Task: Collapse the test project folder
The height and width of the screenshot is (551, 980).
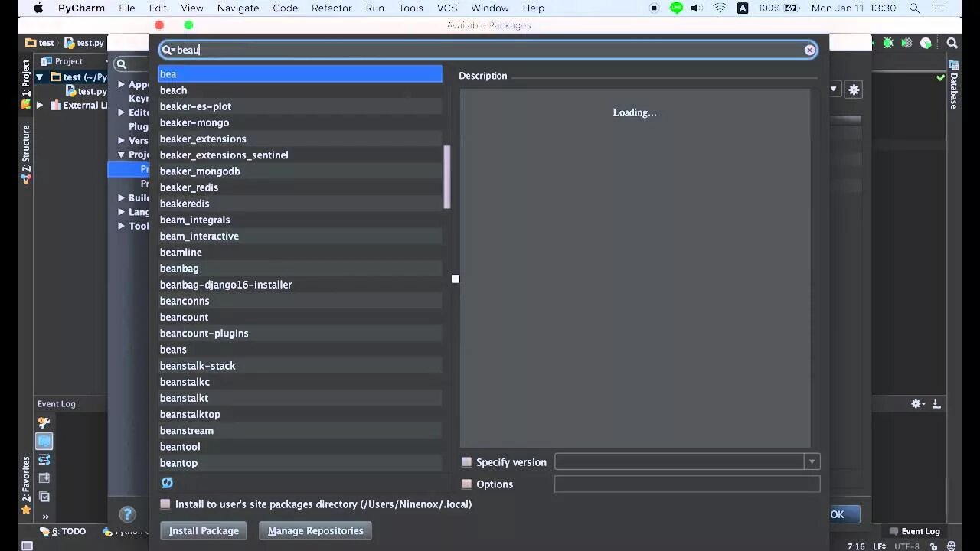Action: pyautogui.click(x=40, y=77)
